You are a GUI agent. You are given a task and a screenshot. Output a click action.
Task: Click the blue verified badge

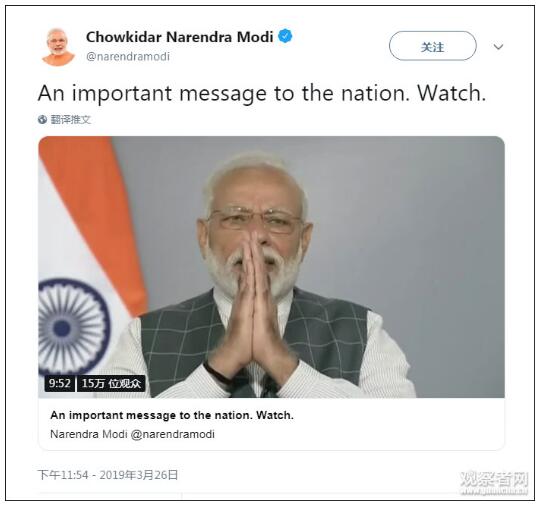(285, 36)
